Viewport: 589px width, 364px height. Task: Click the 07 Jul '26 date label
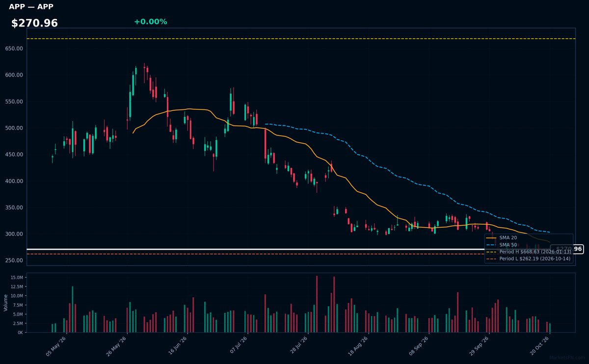(x=239, y=346)
